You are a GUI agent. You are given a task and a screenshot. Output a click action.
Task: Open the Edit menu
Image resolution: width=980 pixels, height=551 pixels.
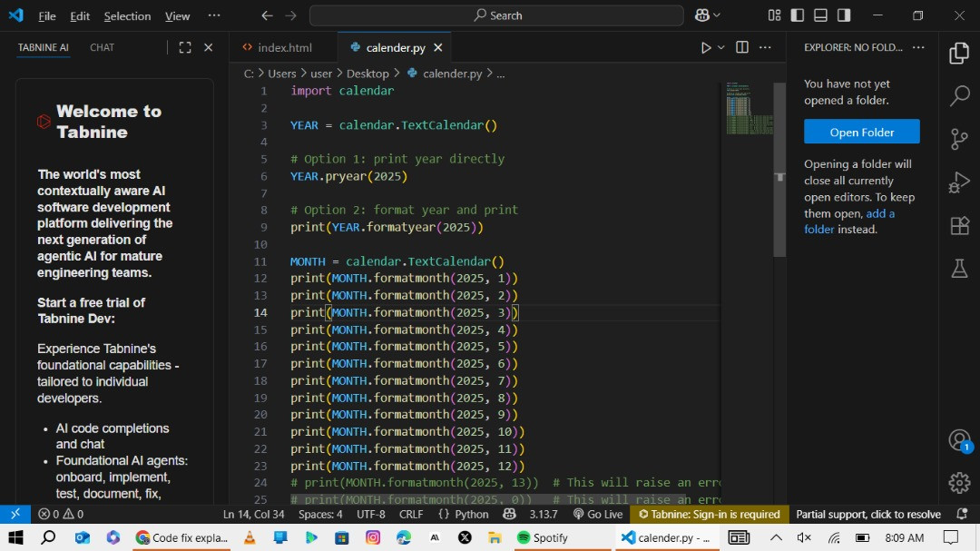click(79, 16)
